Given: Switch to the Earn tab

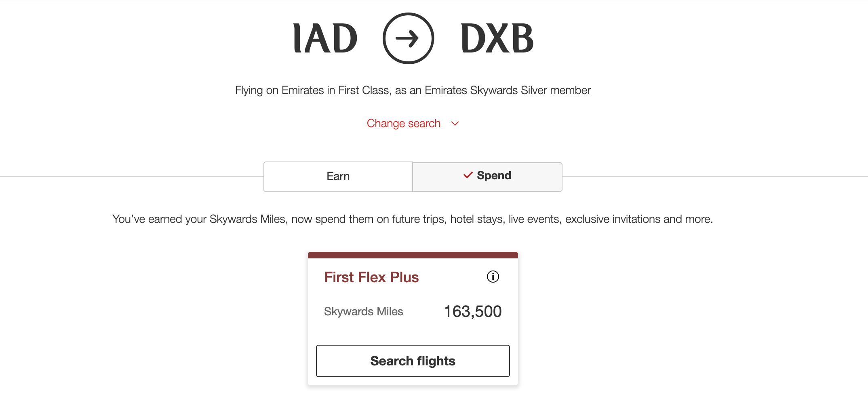Looking at the screenshot, I should point(338,176).
